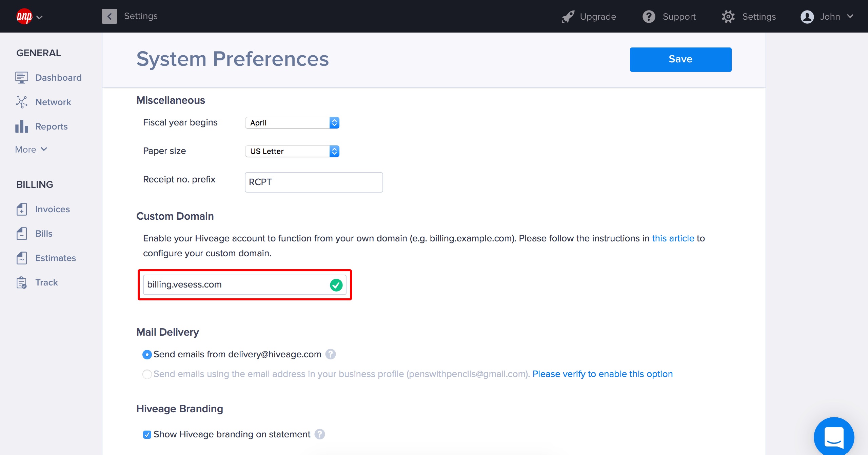868x455 pixels.
Task: Click the Dashboard icon in sidebar
Action: (x=21, y=78)
